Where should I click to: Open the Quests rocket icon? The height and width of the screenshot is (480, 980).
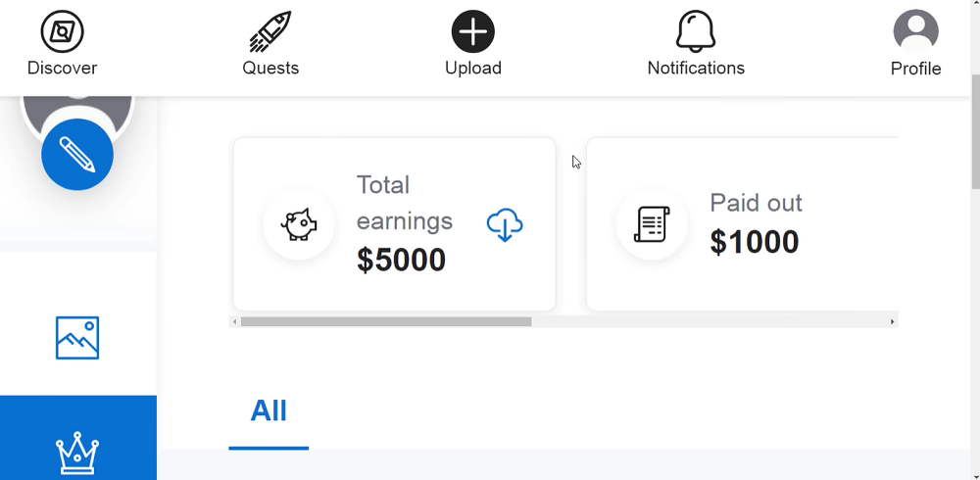coord(270,31)
